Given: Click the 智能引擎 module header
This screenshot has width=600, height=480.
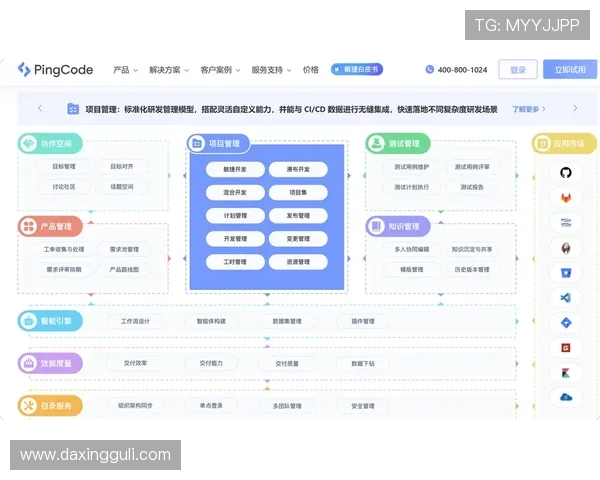Looking at the screenshot, I should (x=50, y=321).
